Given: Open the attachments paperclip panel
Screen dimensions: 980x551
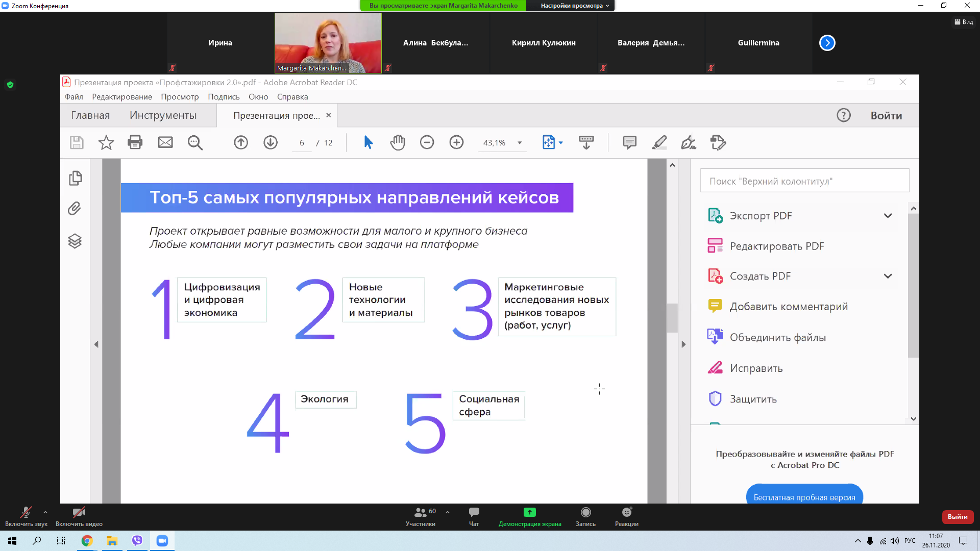Looking at the screenshot, I should [75, 209].
